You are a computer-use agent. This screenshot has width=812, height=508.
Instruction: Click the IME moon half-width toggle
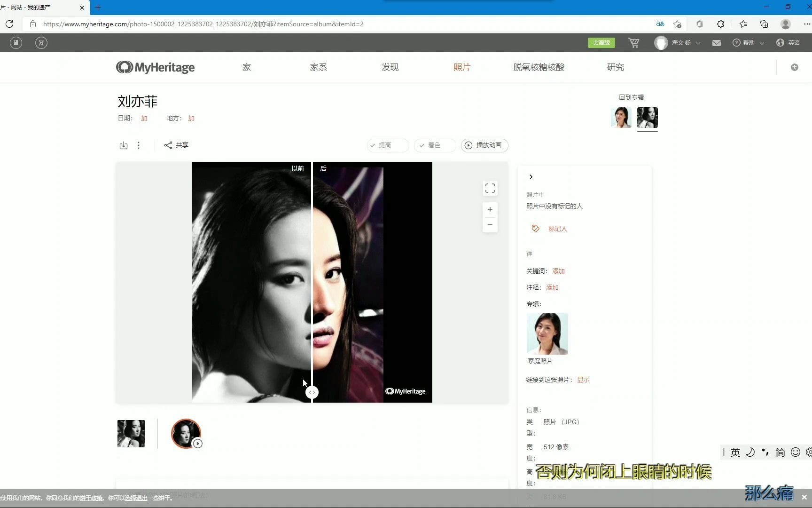click(750, 452)
